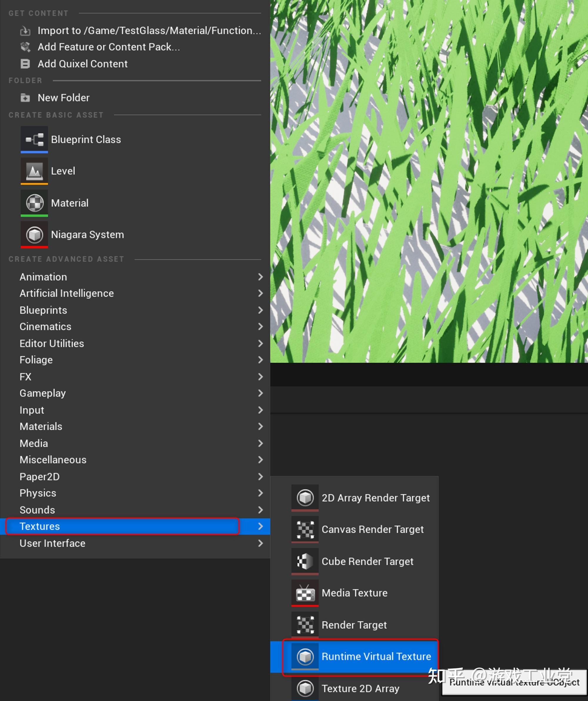Screen dimensions: 588x701
Task: Select the New Folder icon
Action: pyautogui.click(x=25, y=98)
